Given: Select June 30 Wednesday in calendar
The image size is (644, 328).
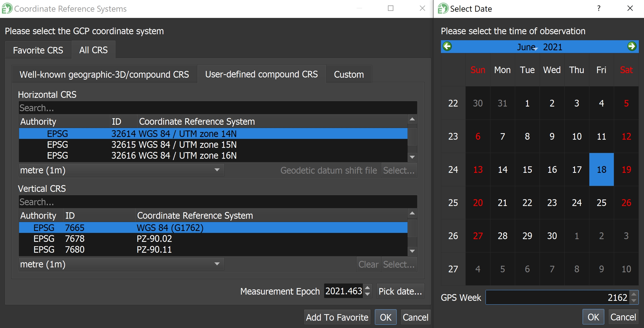Looking at the screenshot, I should tap(552, 236).
